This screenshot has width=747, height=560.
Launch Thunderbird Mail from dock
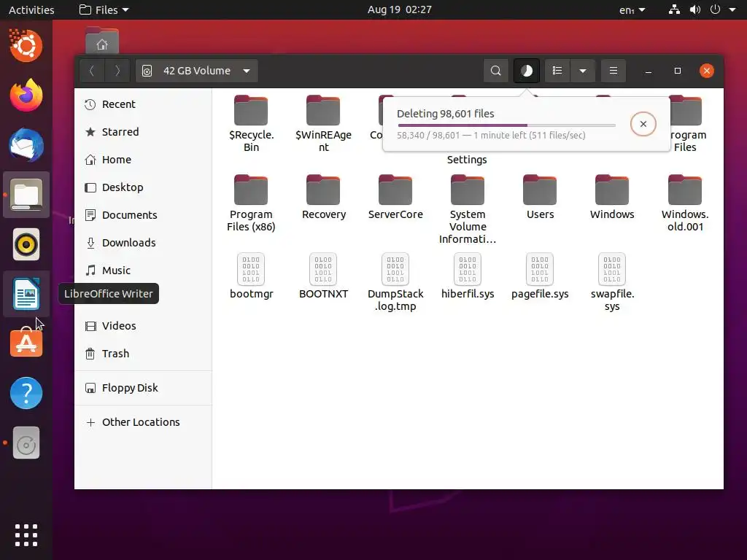(x=26, y=145)
